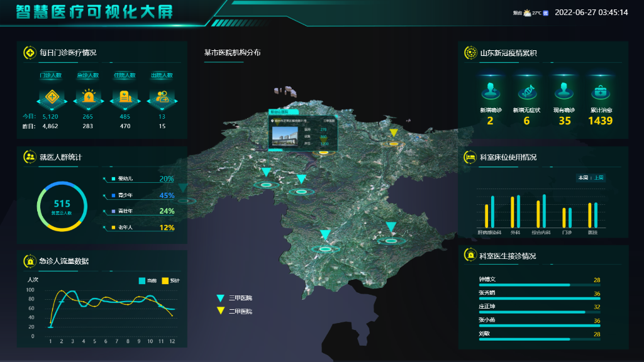This screenshot has width=644, height=362.
Task: Click hospital photo thumbnail in map popup
Action: coord(286,133)
